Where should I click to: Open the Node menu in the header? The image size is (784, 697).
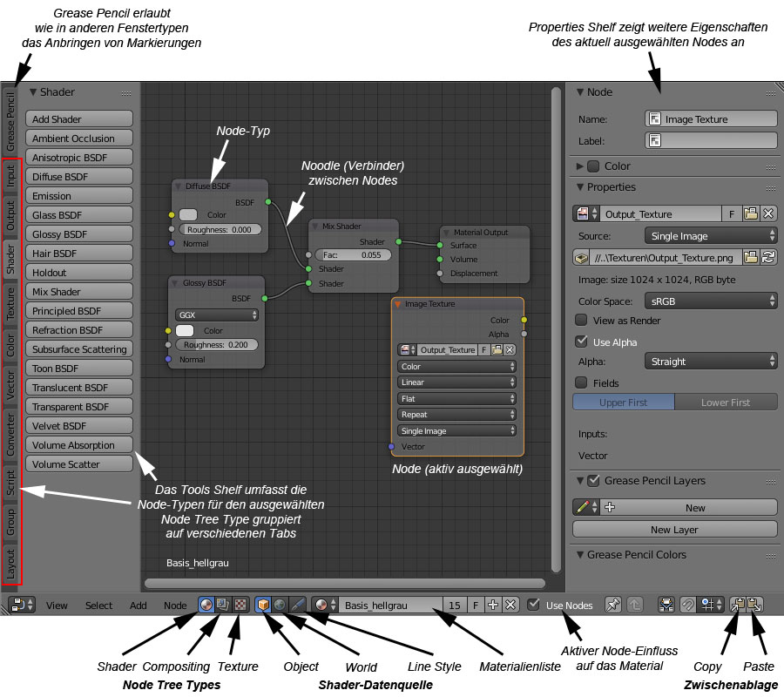[x=174, y=605]
